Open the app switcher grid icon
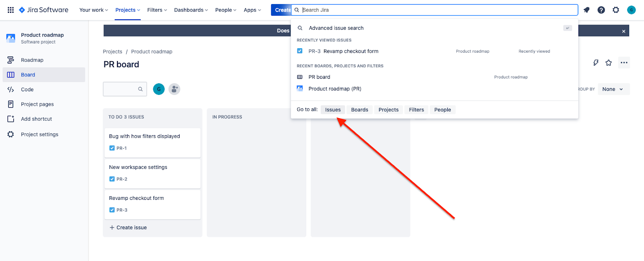Image resolution: width=644 pixels, height=261 pixels. [11, 10]
